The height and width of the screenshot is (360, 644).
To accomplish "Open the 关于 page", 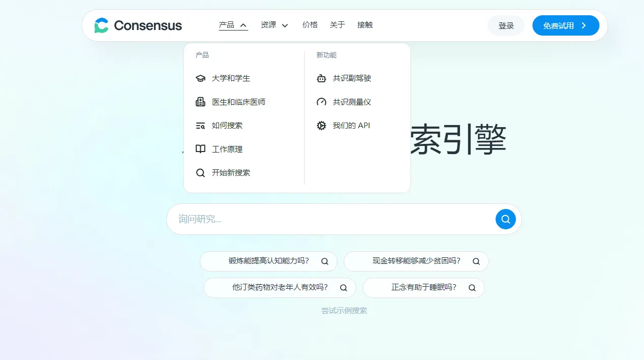I will pos(338,25).
